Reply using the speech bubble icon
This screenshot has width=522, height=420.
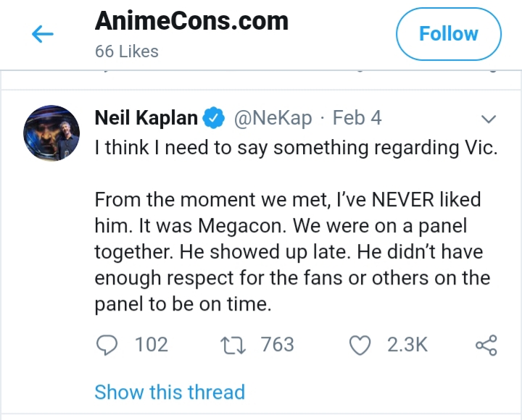[107, 345]
